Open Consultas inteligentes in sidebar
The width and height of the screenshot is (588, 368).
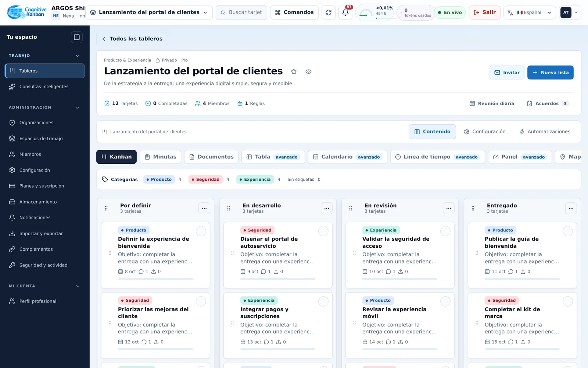(45, 86)
